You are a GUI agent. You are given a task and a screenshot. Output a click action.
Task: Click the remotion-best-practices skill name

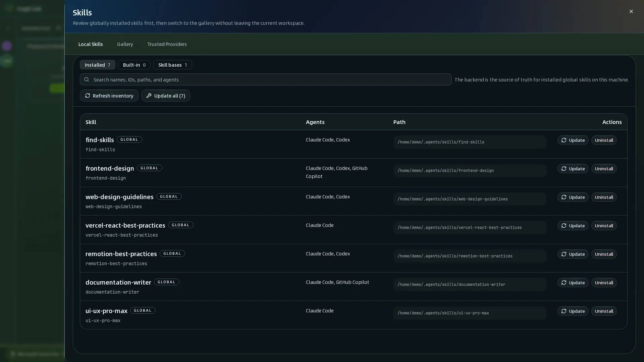point(121,254)
